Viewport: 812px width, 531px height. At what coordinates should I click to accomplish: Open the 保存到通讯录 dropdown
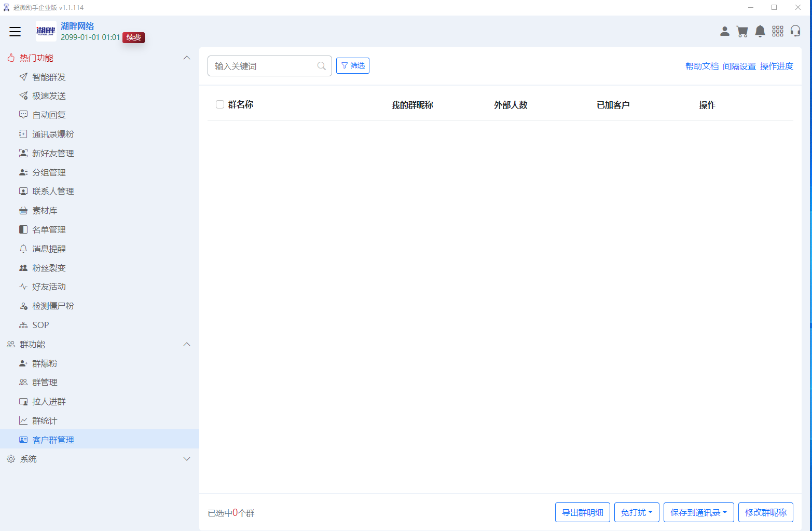[698, 512]
